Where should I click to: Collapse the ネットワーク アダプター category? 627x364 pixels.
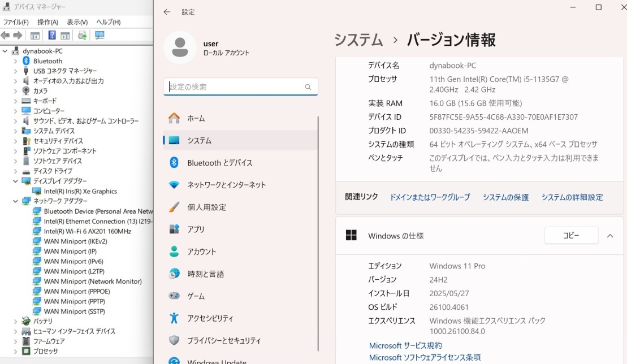tap(15, 201)
